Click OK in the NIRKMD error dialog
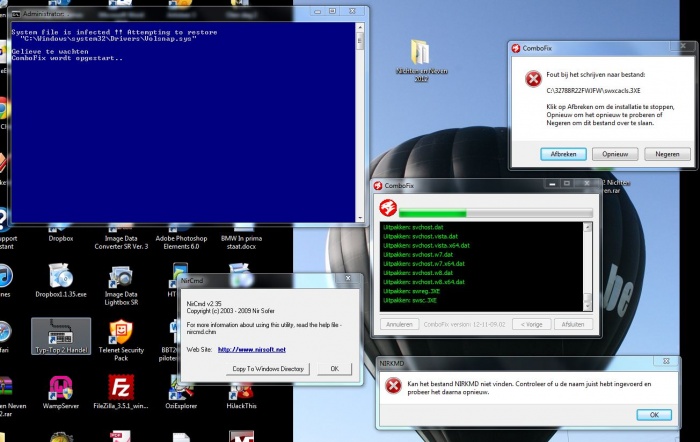 tap(654, 415)
